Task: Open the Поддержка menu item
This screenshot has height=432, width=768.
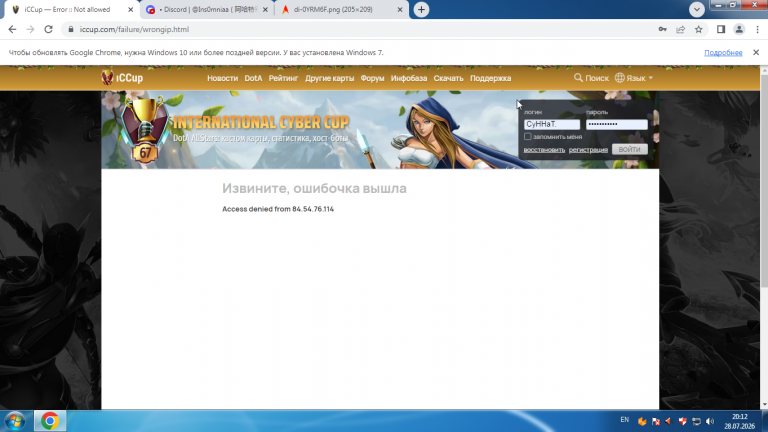Action: pos(490,78)
